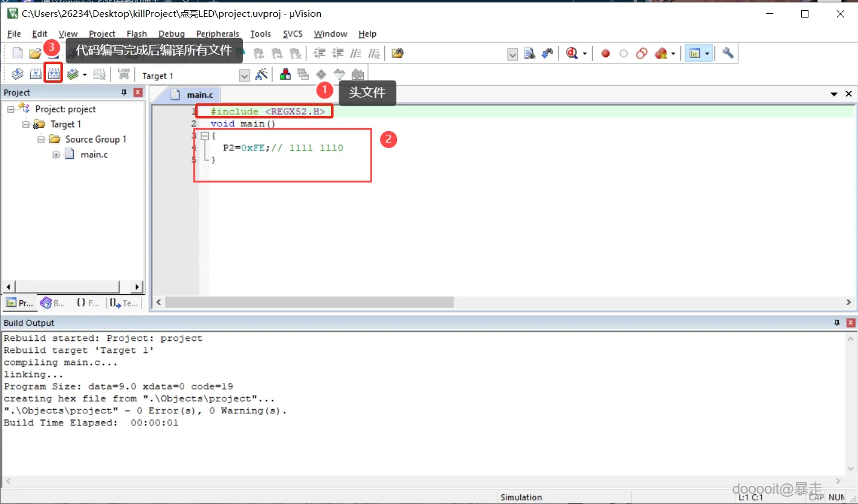Open the Edit menu
858x504 pixels.
tap(40, 34)
